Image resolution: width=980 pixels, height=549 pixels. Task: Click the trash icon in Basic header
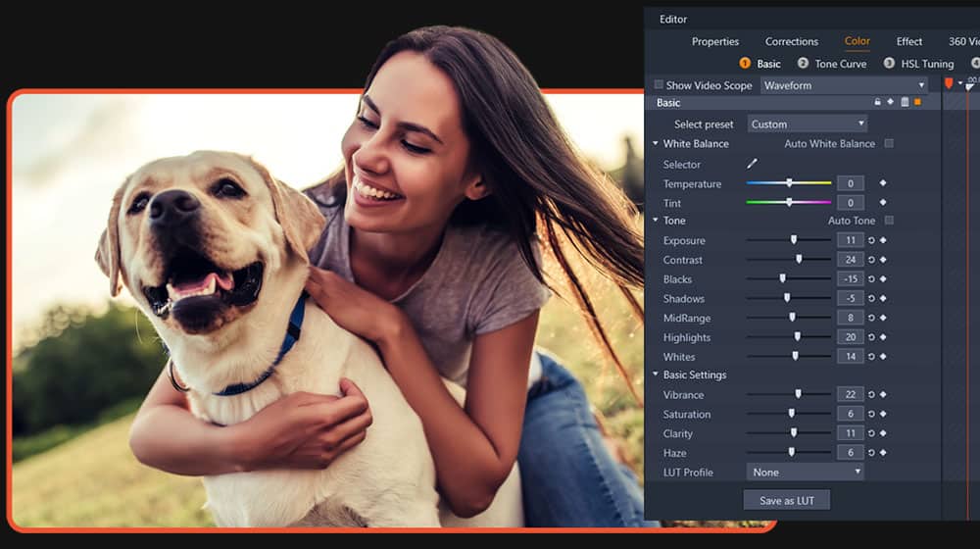905,102
